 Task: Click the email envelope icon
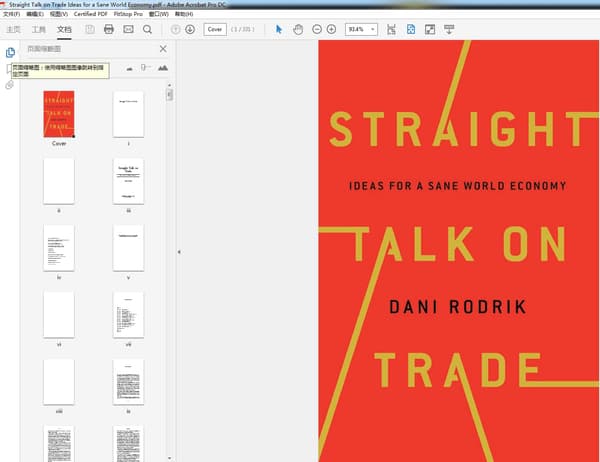tap(128, 29)
